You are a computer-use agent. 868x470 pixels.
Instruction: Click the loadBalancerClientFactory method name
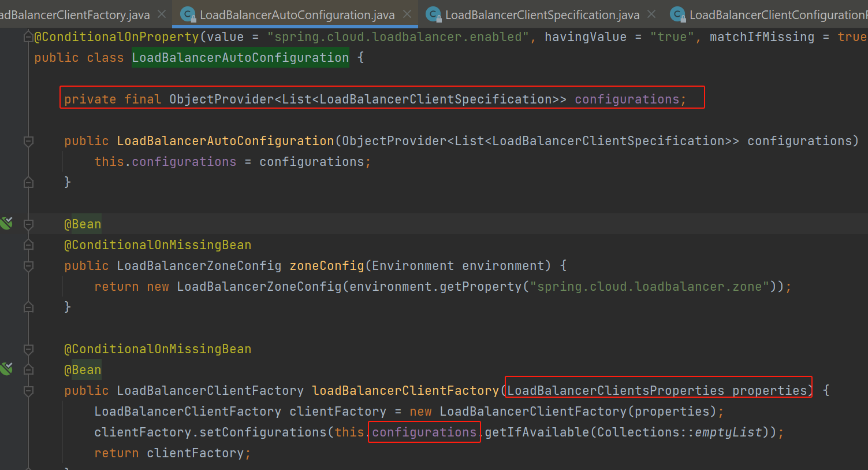[x=405, y=391]
